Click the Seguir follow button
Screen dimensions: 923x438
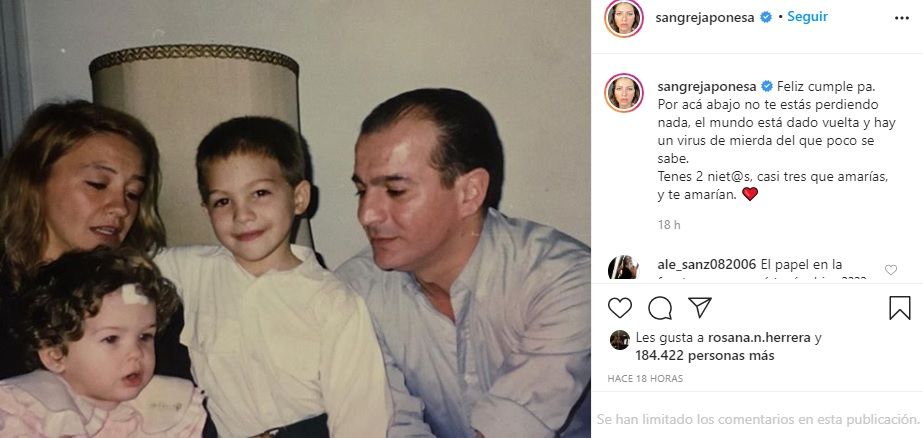click(807, 17)
